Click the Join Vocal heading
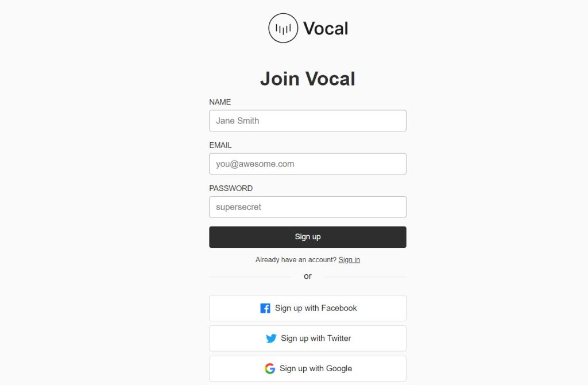Viewport: 588px width, 385px height. click(308, 79)
